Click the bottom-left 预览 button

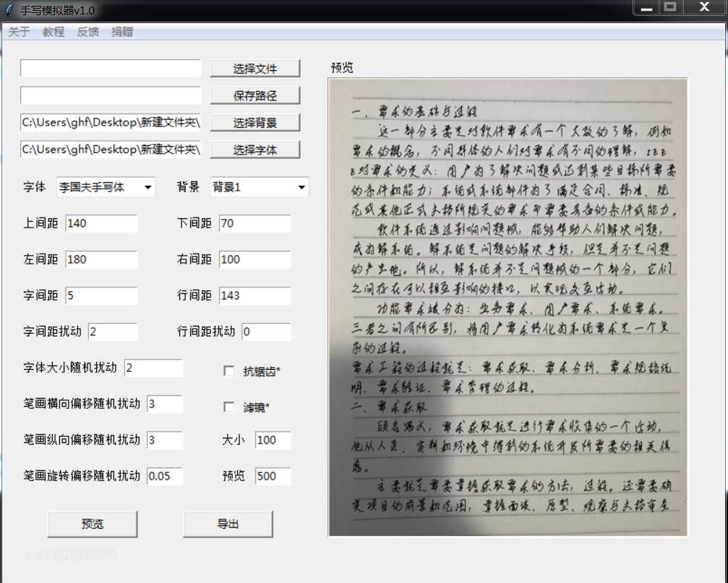click(x=92, y=524)
